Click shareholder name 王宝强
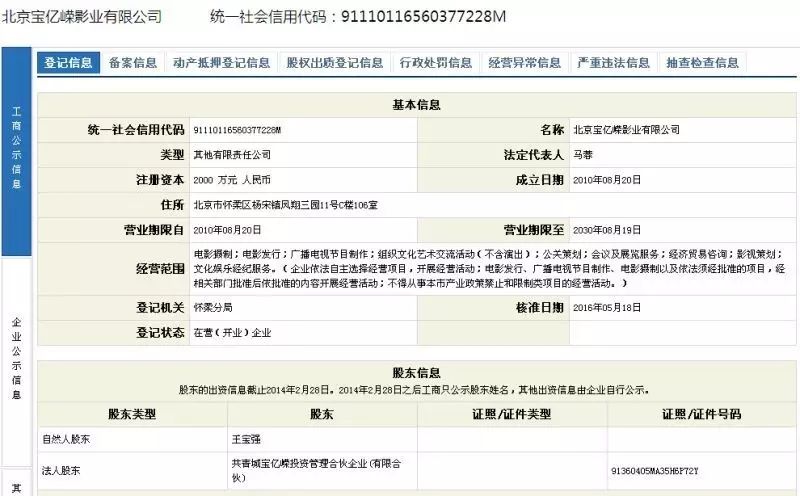This screenshot has width=800, height=496. point(246,439)
